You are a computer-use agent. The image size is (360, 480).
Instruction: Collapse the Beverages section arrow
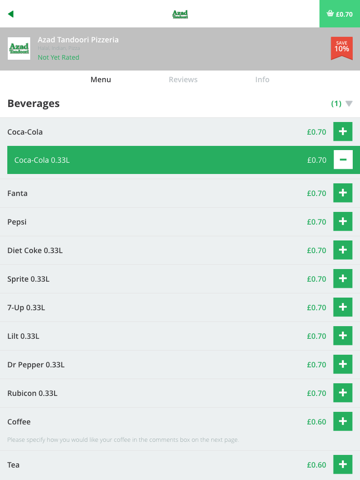349,104
